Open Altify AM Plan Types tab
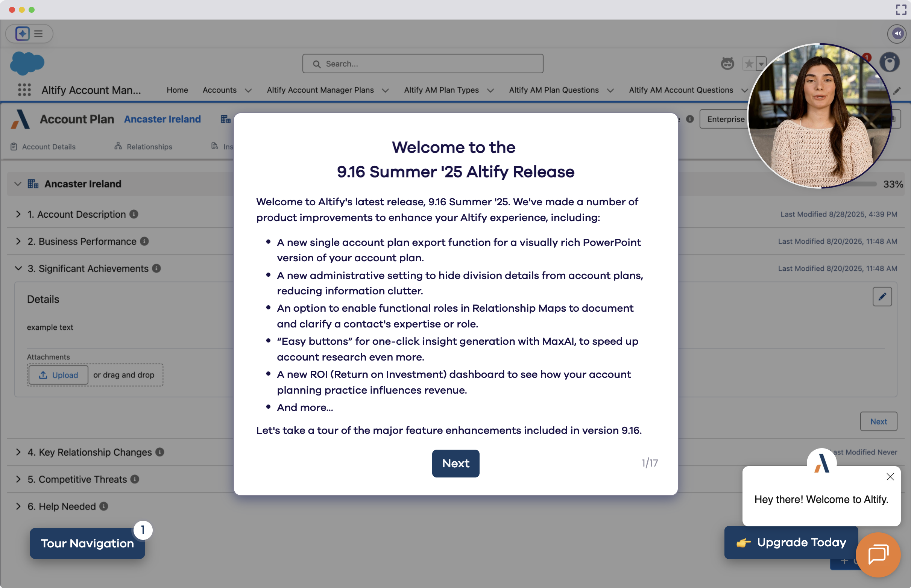This screenshot has height=588, width=911. click(x=441, y=90)
